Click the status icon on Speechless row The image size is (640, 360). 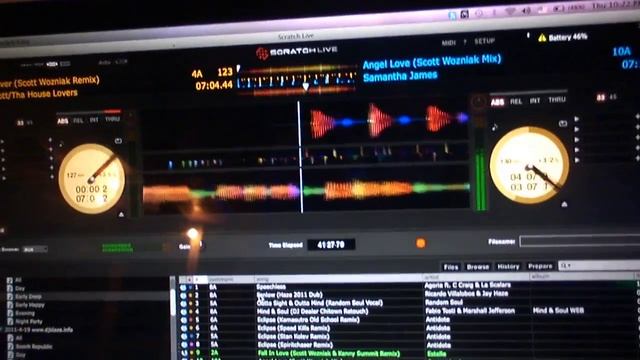click(x=183, y=287)
